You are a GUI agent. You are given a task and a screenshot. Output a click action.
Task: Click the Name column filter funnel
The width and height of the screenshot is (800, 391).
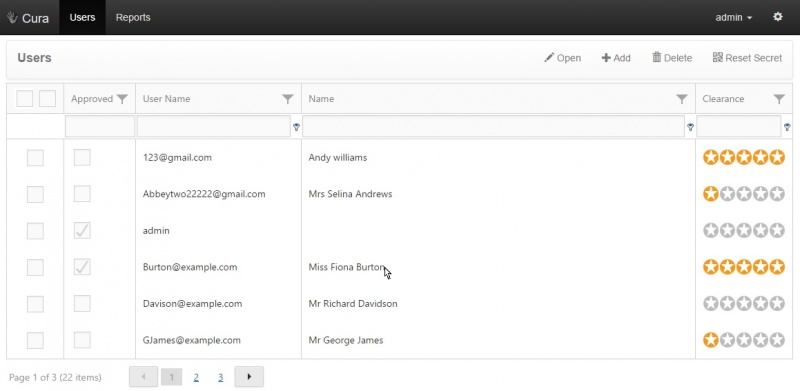(x=682, y=99)
